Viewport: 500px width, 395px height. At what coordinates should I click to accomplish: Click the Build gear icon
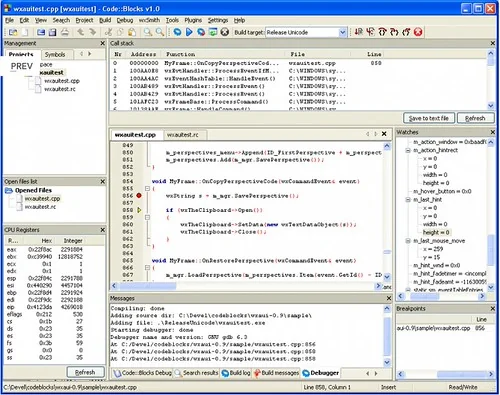tap(177, 32)
